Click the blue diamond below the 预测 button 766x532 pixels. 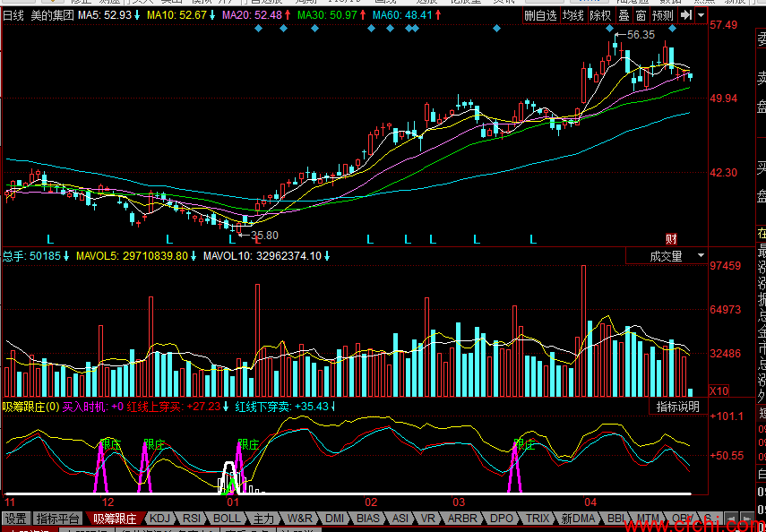click(x=672, y=29)
